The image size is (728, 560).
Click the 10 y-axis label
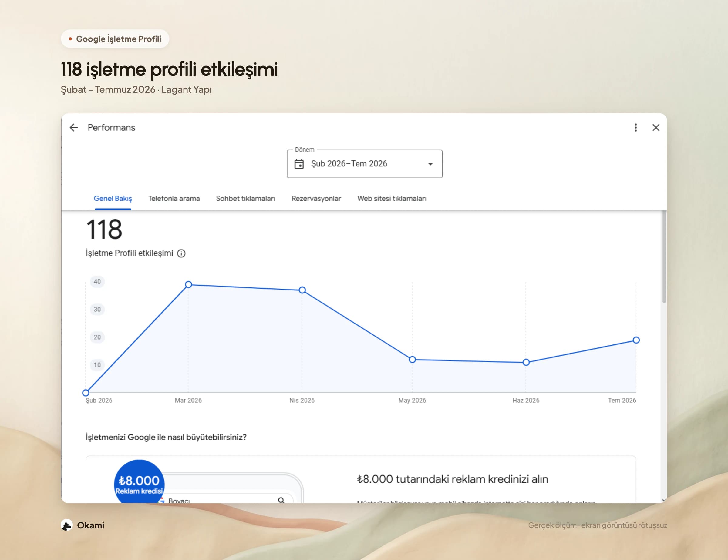(x=97, y=365)
